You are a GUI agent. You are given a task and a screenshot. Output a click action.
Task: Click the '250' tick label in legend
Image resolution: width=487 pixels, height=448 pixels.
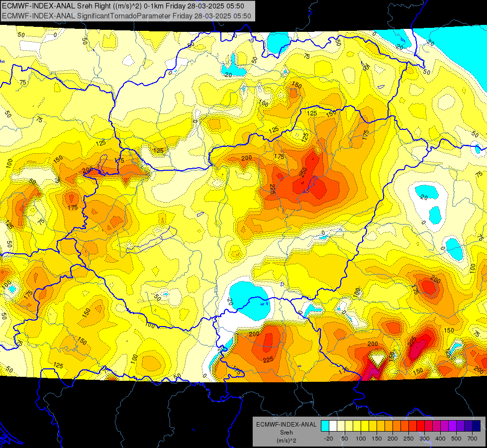pyautogui.click(x=408, y=439)
